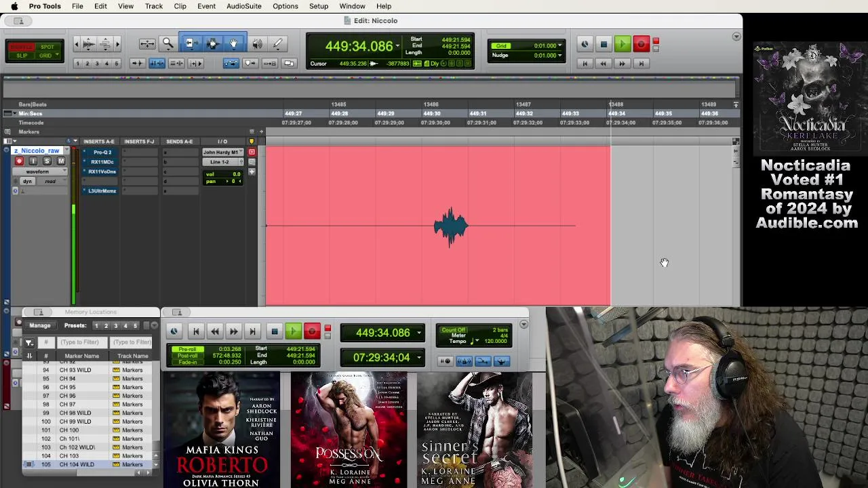Click Record in the floating Transport window
This screenshot has height=488, width=868.
[312, 331]
